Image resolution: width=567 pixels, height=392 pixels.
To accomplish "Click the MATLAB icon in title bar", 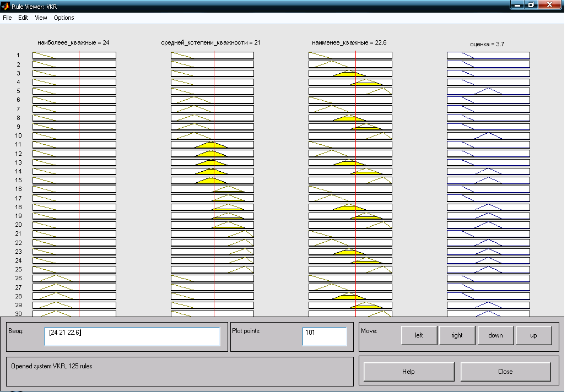I will pos(6,6).
